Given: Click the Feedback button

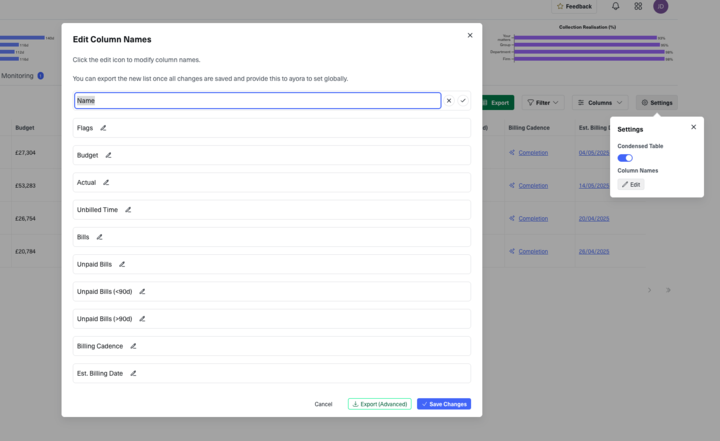Looking at the screenshot, I should (x=574, y=6).
